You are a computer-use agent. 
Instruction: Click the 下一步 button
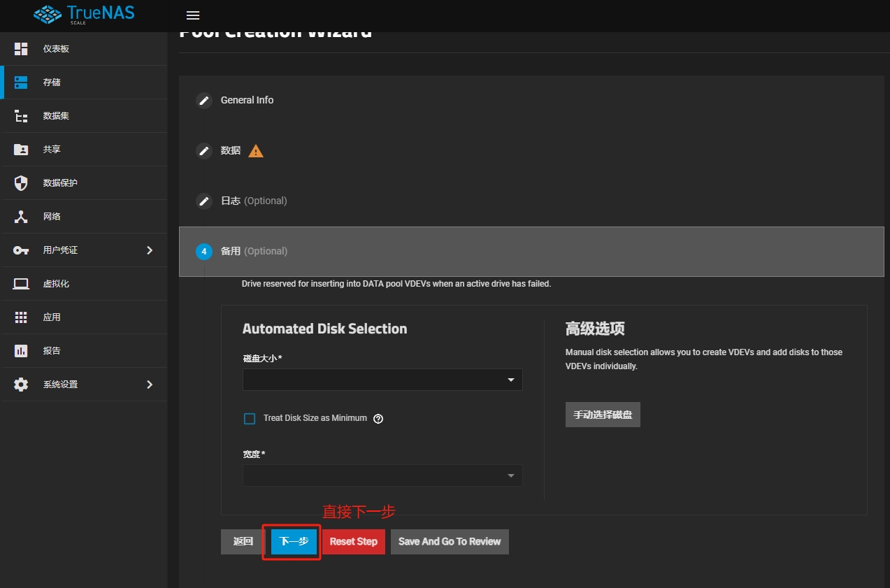pyautogui.click(x=294, y=541)
